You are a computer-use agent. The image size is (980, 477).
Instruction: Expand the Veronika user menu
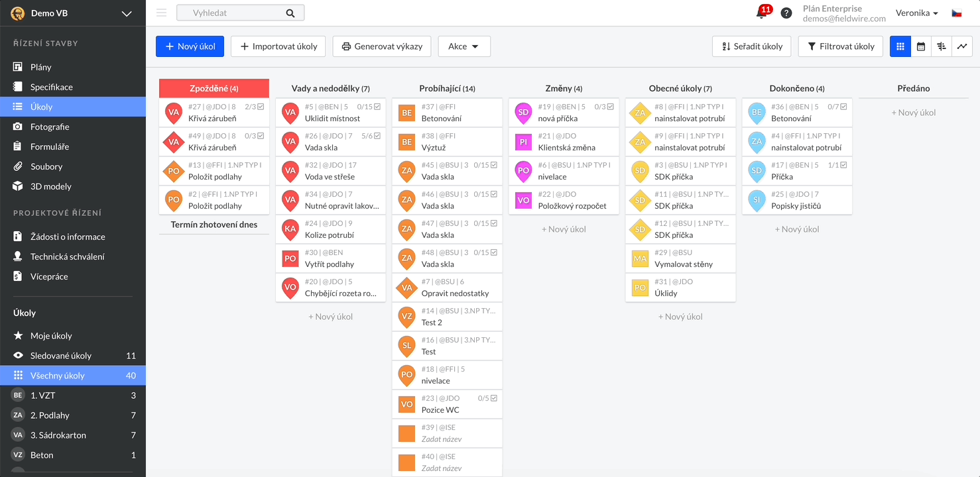click(x=916, y=13)
